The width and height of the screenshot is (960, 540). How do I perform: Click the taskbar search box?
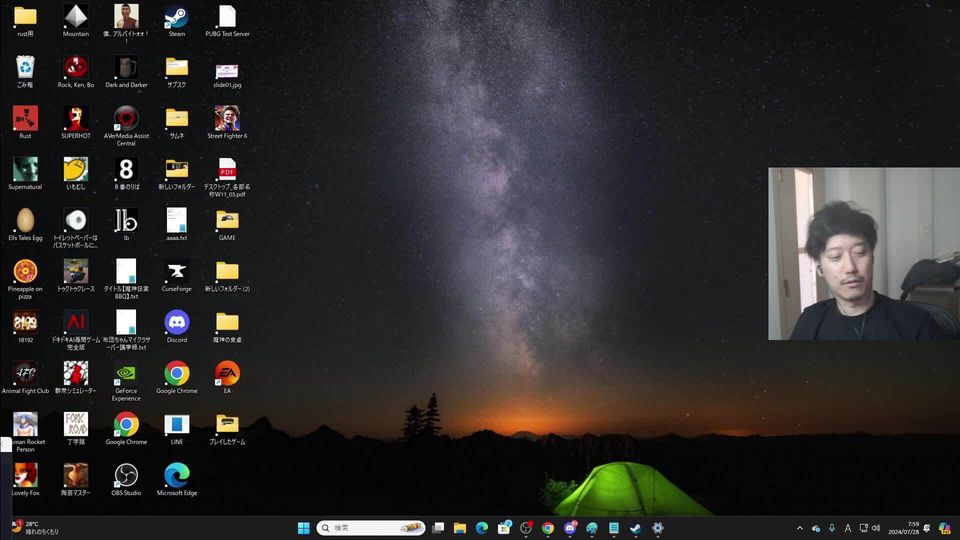pyautogui.click(x=370, y=528)
